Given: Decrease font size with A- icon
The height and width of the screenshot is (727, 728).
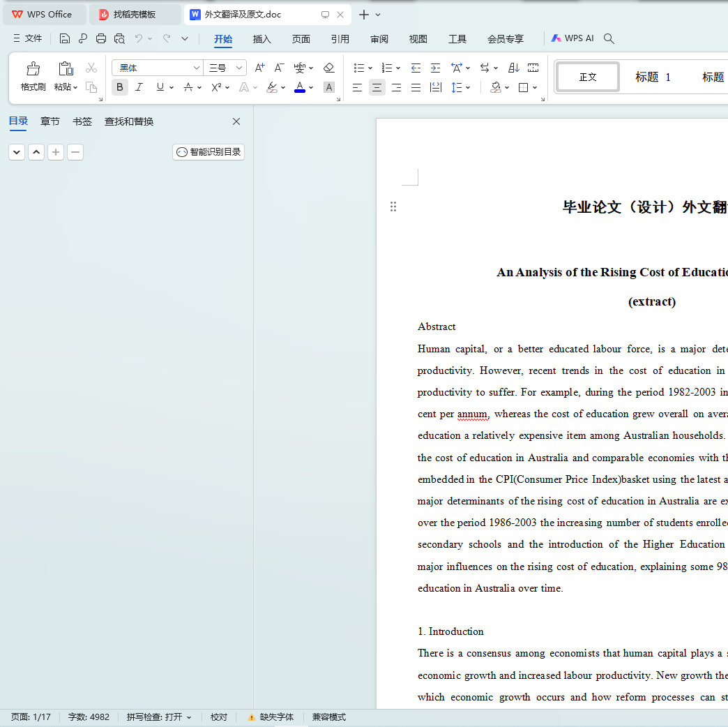Looking at the screenshot, I should (278, 68).
